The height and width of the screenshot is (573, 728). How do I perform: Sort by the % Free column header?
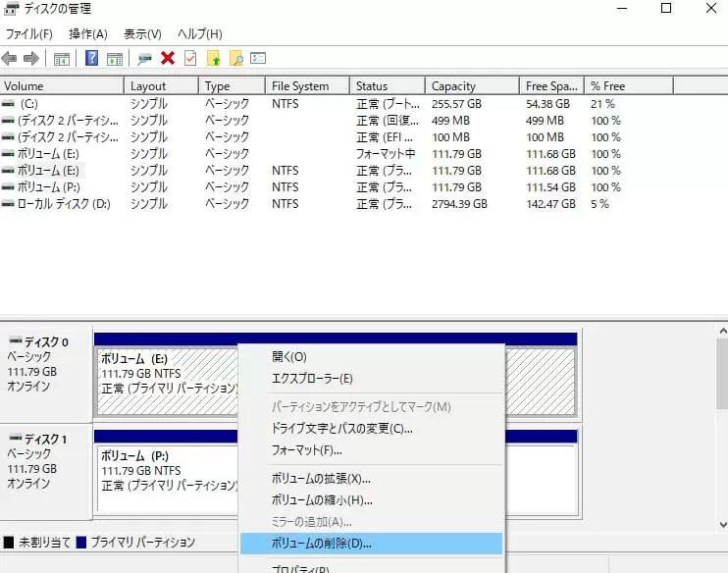click(x=629, y=86)
